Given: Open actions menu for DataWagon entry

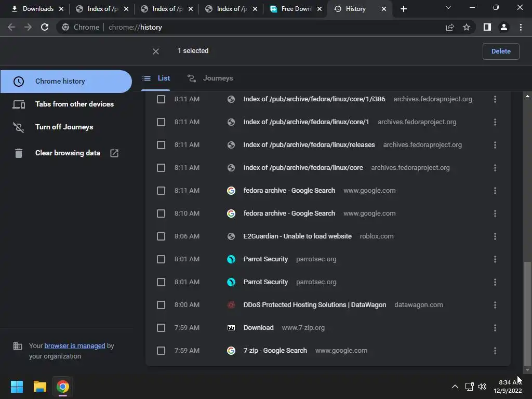Looking at the screenshot, I should pos(495,304).
